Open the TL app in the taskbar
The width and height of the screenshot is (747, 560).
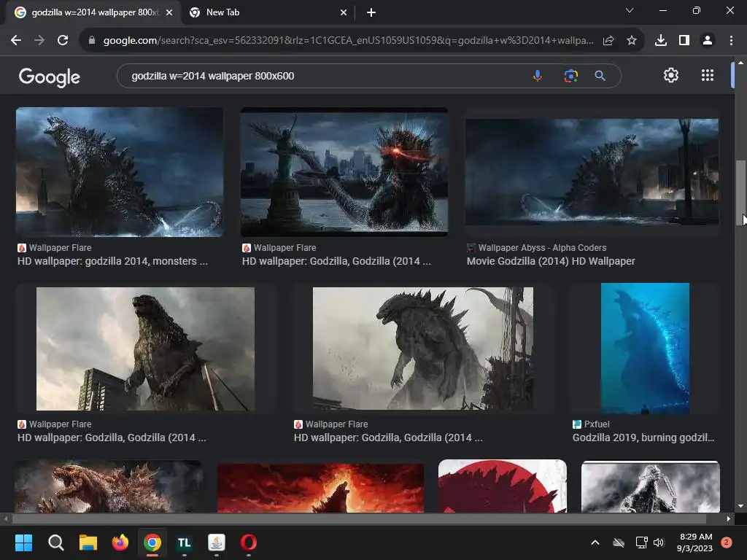[x=185, y=542]
